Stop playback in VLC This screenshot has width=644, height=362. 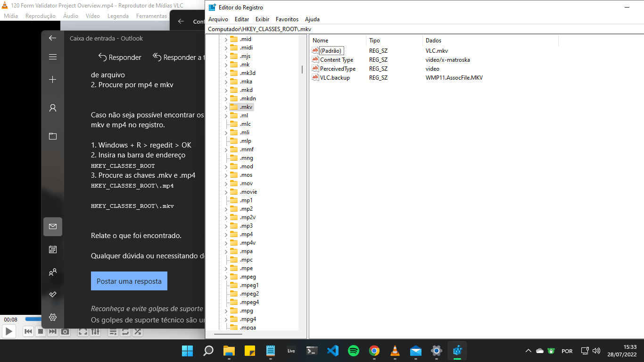(41, 332)
